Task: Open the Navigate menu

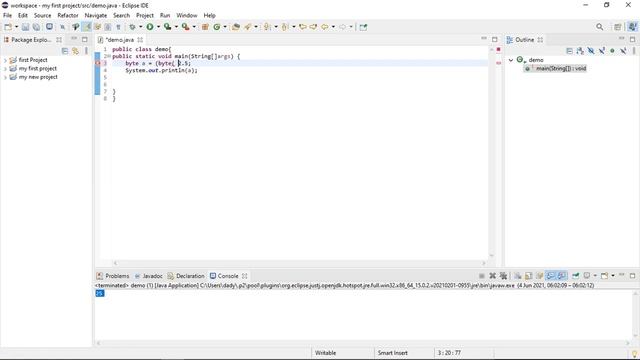Action: pos(96,15)
